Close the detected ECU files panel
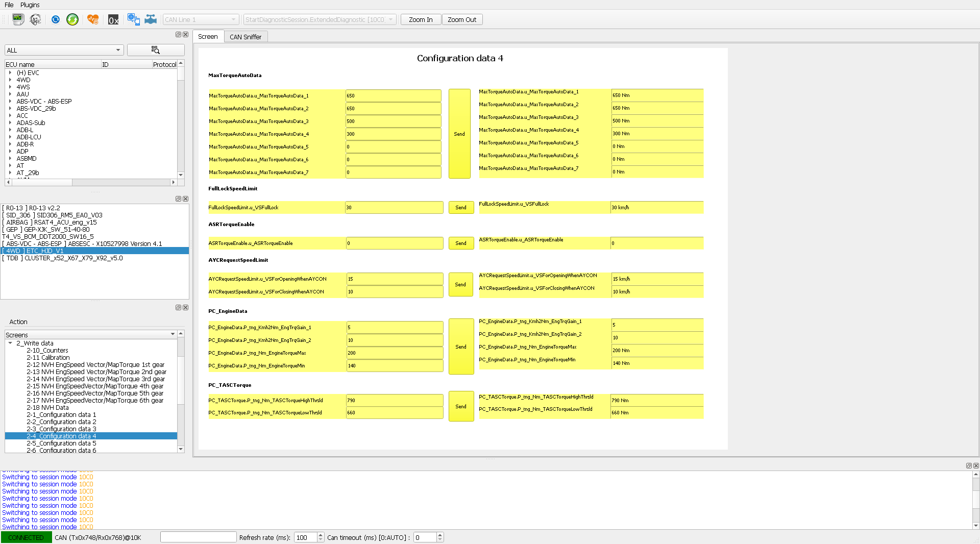This screenshot has height=544, width=980. (x=186, y=199)
